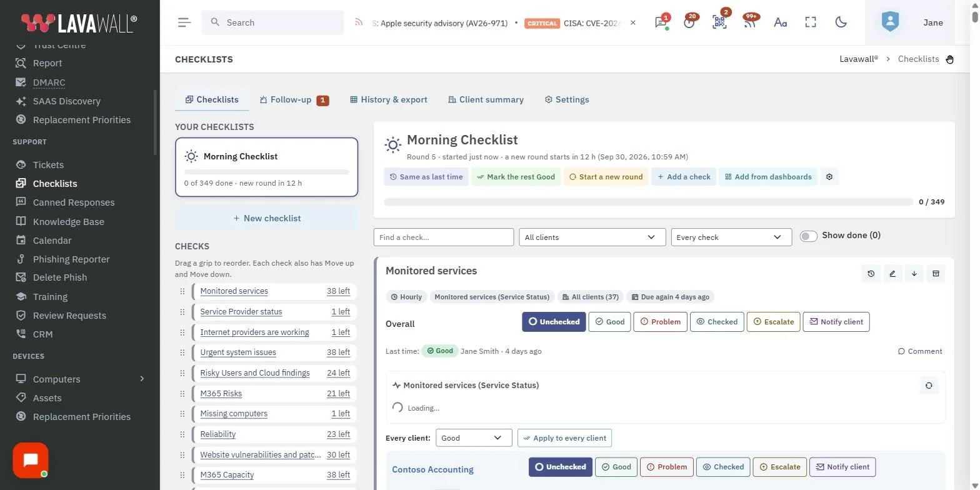Open the History & export tab
The width and height of the screenshot is (980, 490).
[389, 100]
